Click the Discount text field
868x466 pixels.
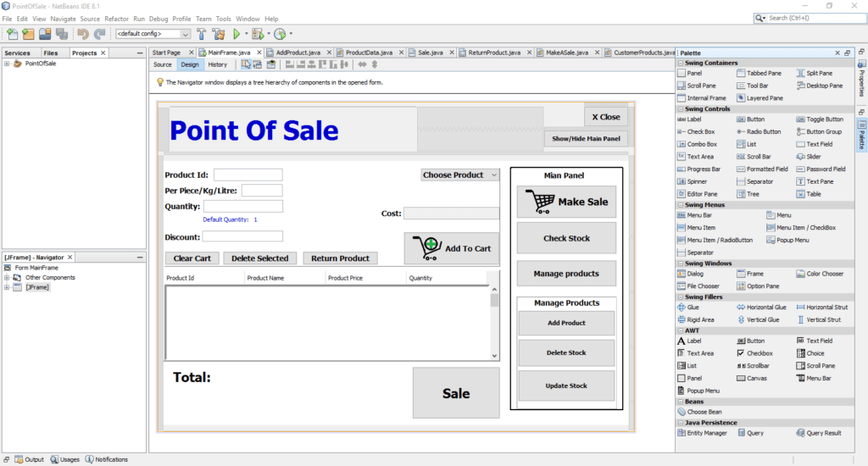pos(242,236)
